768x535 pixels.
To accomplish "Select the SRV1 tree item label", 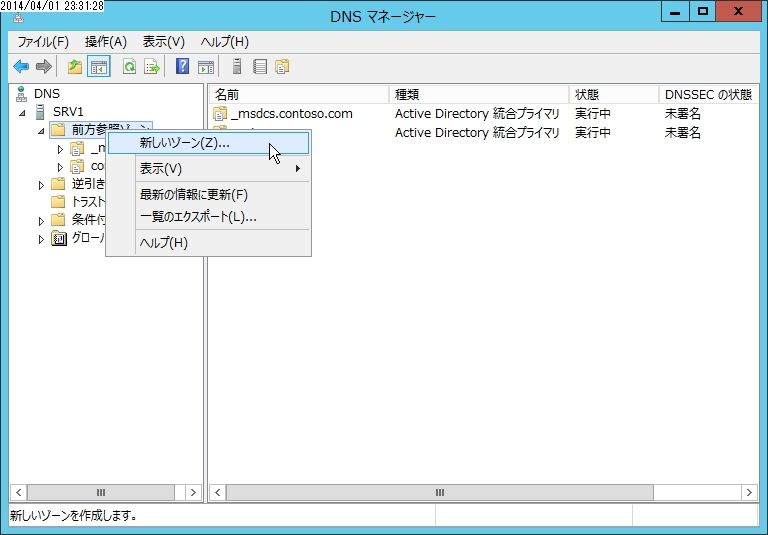I will click(x=68, y=112).
